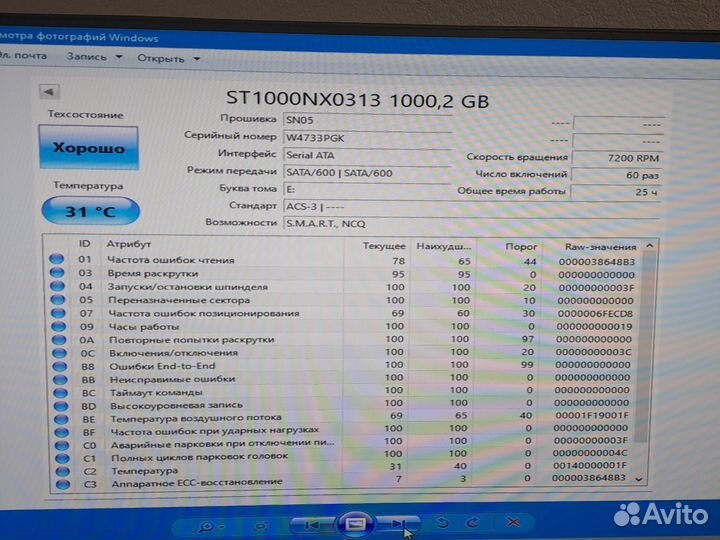Click the Стандарт field ACS-3
This screenshot has height=540, width=720.
tap(472, 207)
